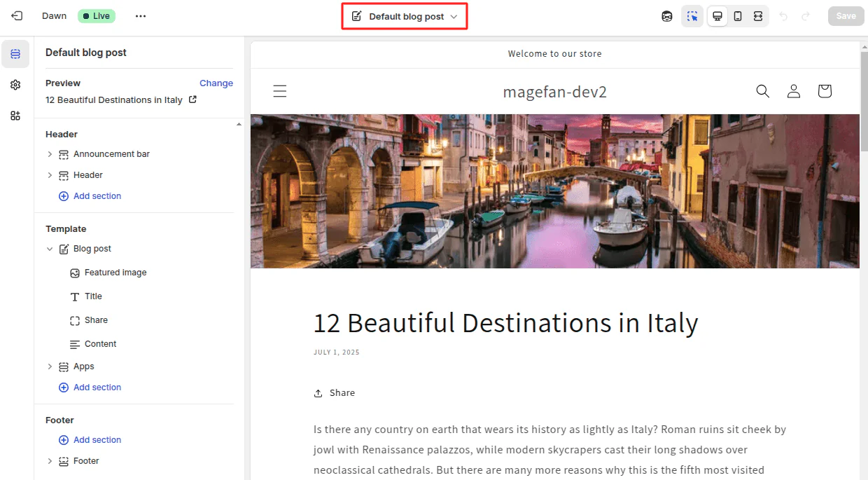Click the magefan-dev2 store name
This screenshot has width=868, height=480.
click(x=554, y=91)
